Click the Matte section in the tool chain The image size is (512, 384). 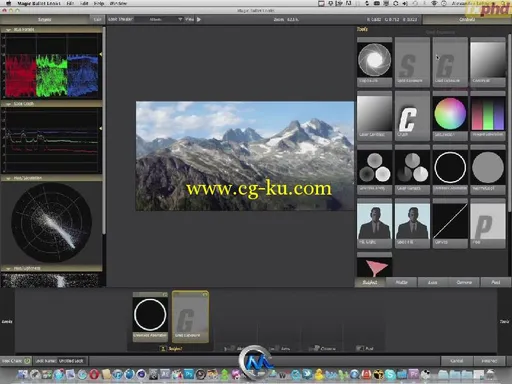(236, 349)
